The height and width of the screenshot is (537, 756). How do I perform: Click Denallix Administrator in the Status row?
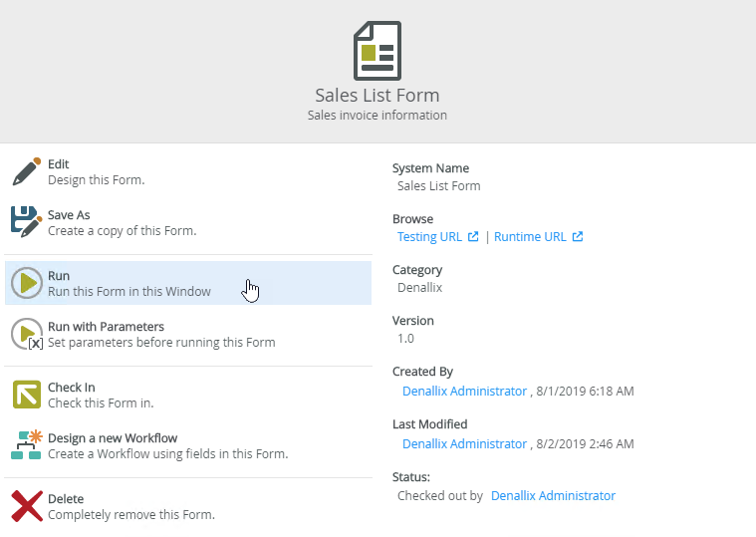click(x=553, y=495)
